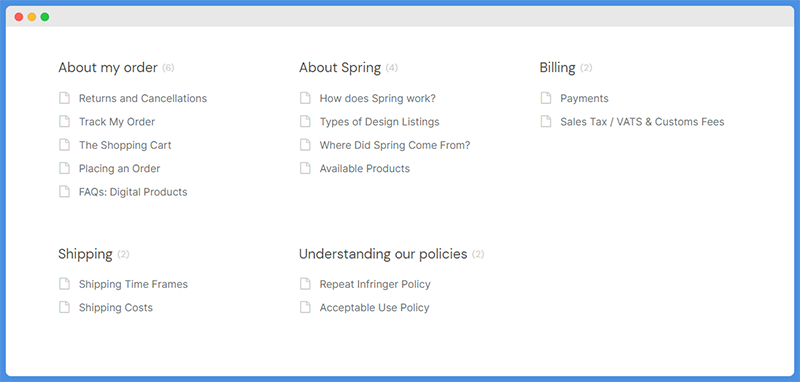
Task: Click the document icon beside Sales Tax / VATS
Action: (546, 121)
